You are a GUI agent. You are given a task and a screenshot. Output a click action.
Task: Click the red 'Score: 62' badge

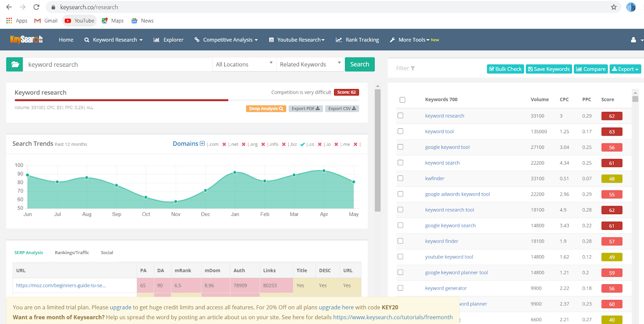tap(347, 93)
